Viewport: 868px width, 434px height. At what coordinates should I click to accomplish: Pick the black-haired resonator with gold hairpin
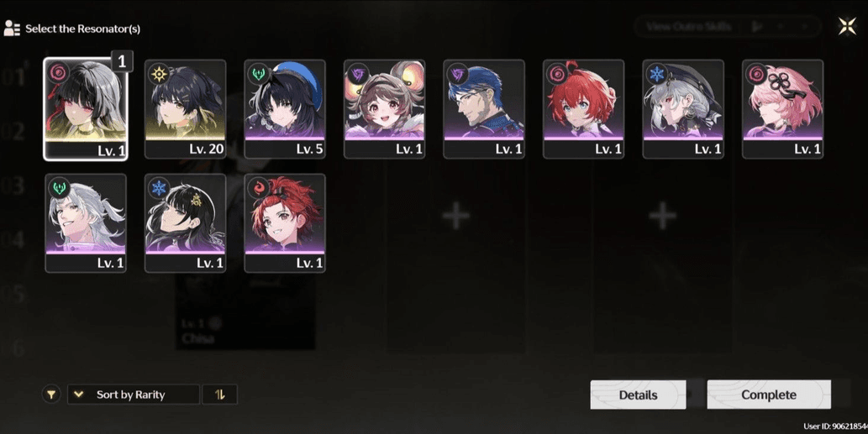(186, 223)
